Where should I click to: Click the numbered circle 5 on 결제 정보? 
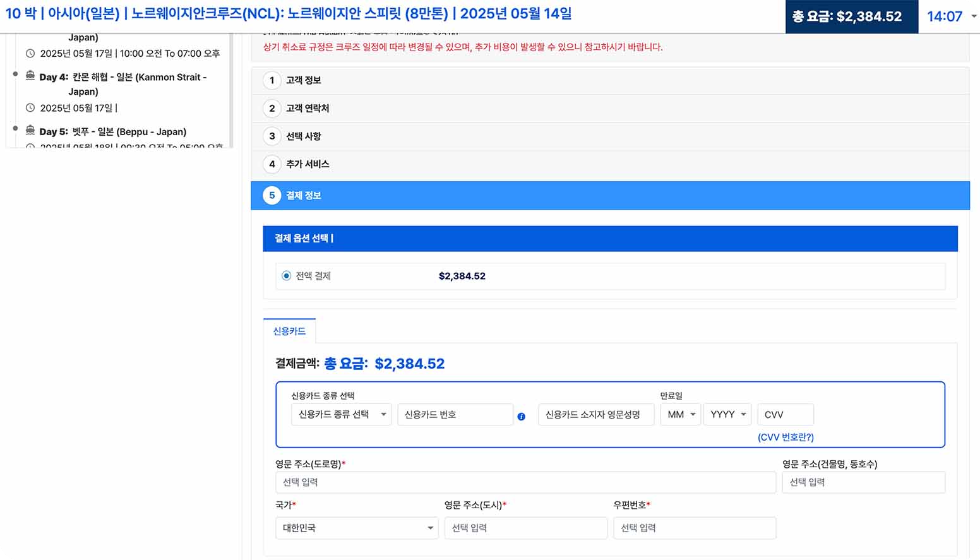272,195
